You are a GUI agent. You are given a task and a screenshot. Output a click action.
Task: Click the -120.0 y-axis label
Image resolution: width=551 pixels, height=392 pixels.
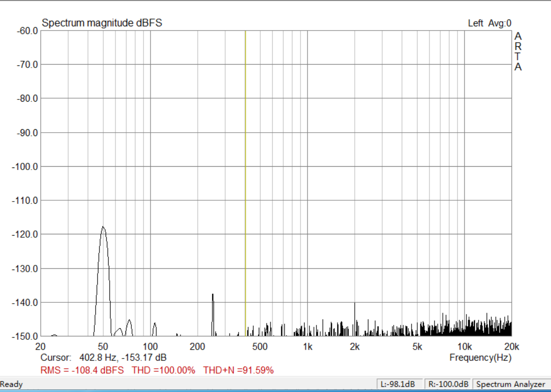point(25,234)
